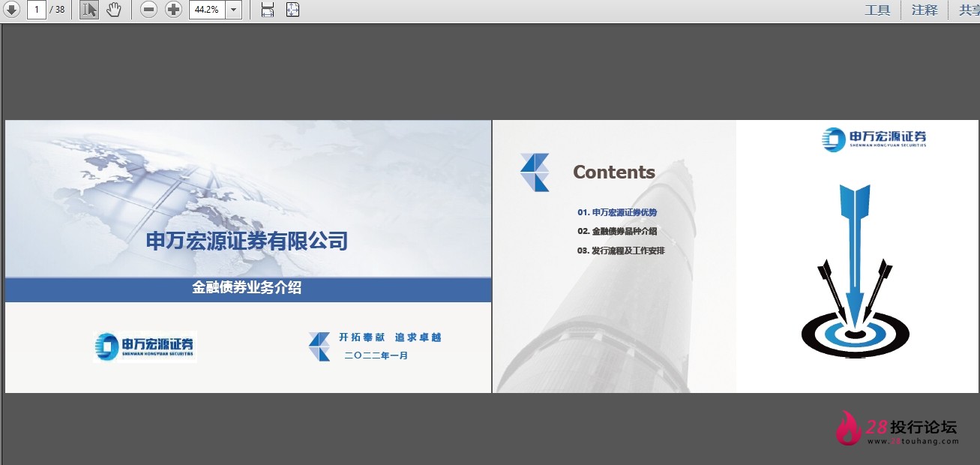Click the 申万宏源证券 logo on the cover page

point(145,346)
